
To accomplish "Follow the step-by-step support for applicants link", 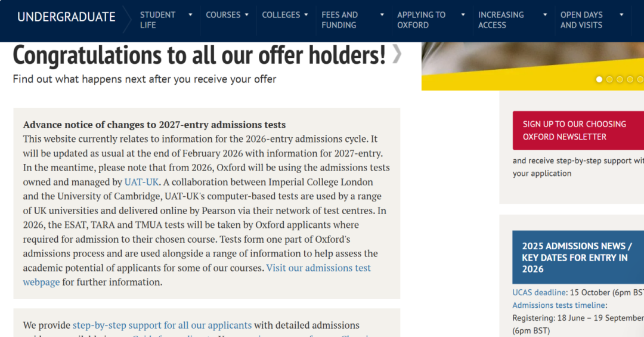I will (162, 325).
